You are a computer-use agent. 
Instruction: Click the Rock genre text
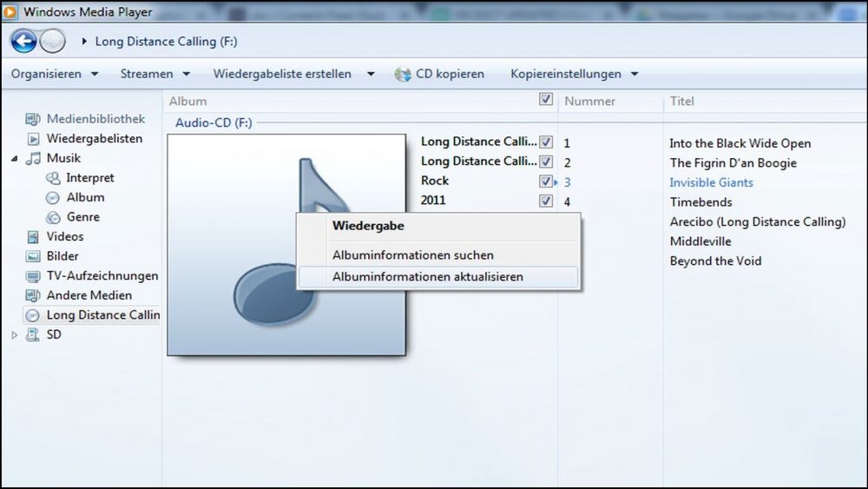pos(435,181)
